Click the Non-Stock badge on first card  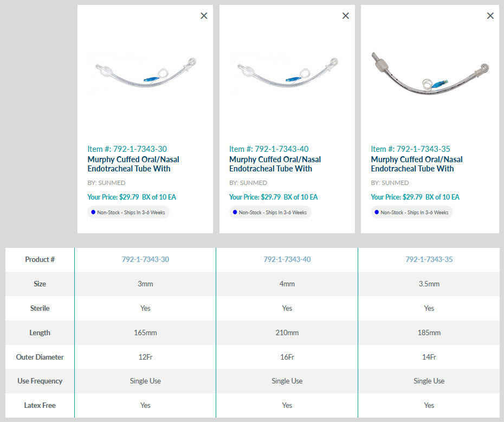128,212
